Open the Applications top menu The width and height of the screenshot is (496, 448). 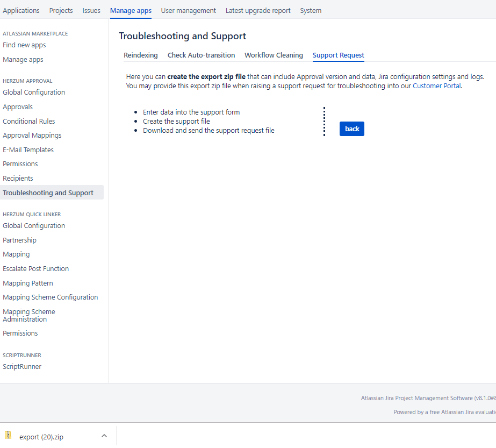[x=21, y=10]
